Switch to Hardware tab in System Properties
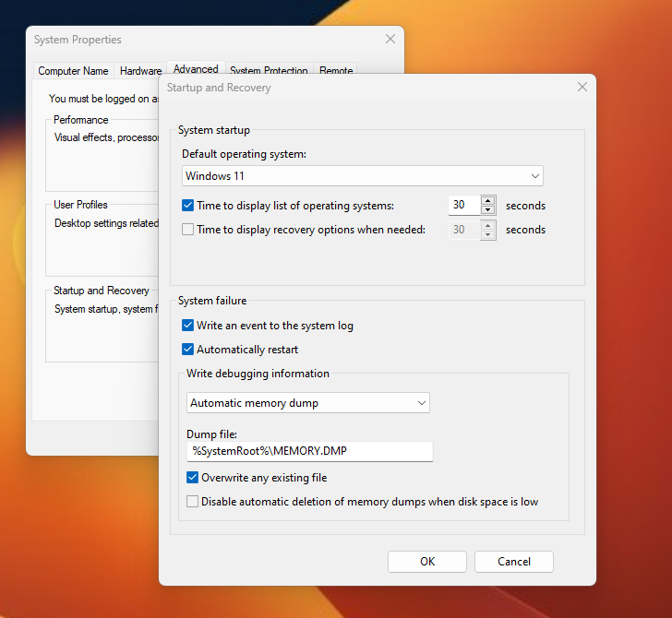The image size is (672, 618). 140,71
